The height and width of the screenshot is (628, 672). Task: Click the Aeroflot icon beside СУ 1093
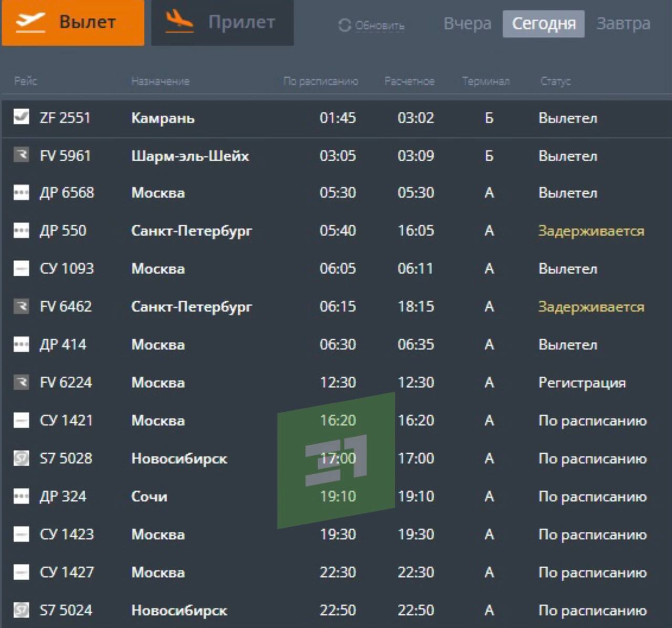pos(21,268)
